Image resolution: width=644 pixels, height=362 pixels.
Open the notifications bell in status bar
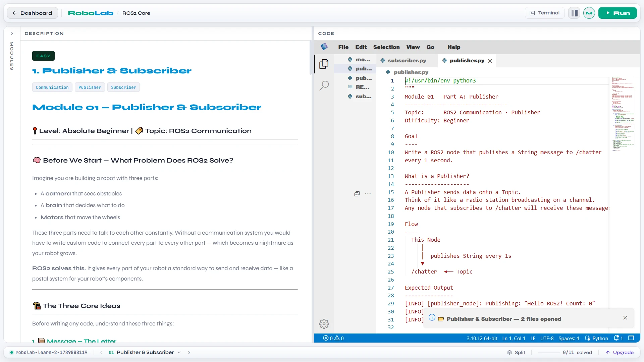pos(618,338)
